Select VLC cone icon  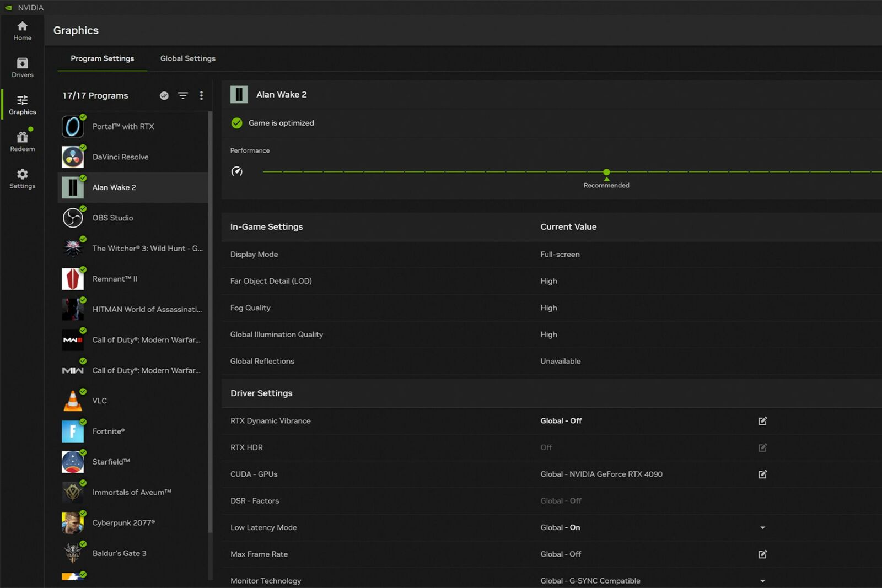point(73,401)
